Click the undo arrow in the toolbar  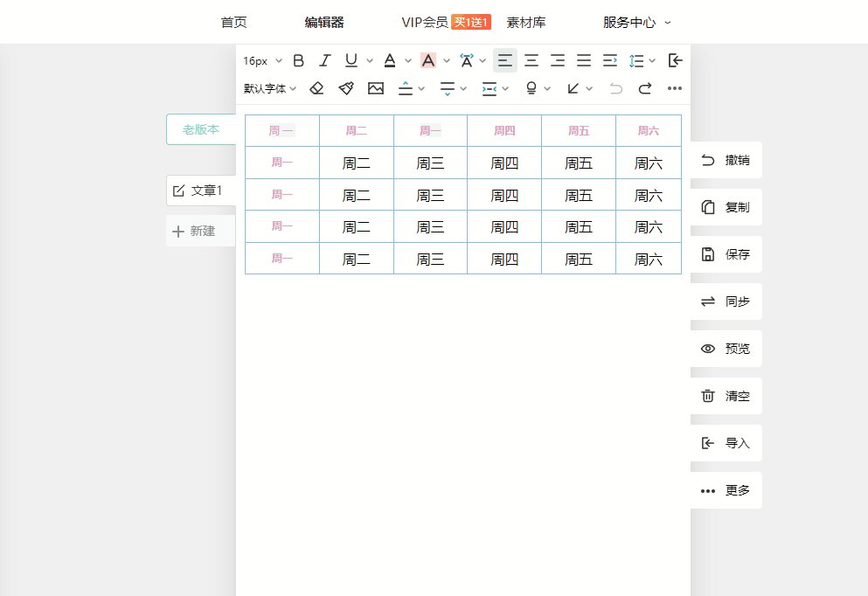point(615,88)
